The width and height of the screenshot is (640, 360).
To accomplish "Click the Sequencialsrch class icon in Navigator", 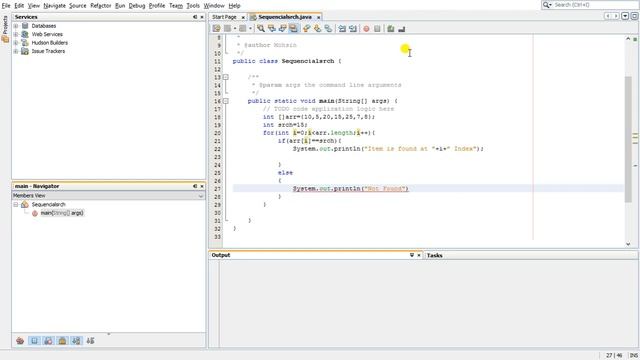I will [25, 204].
